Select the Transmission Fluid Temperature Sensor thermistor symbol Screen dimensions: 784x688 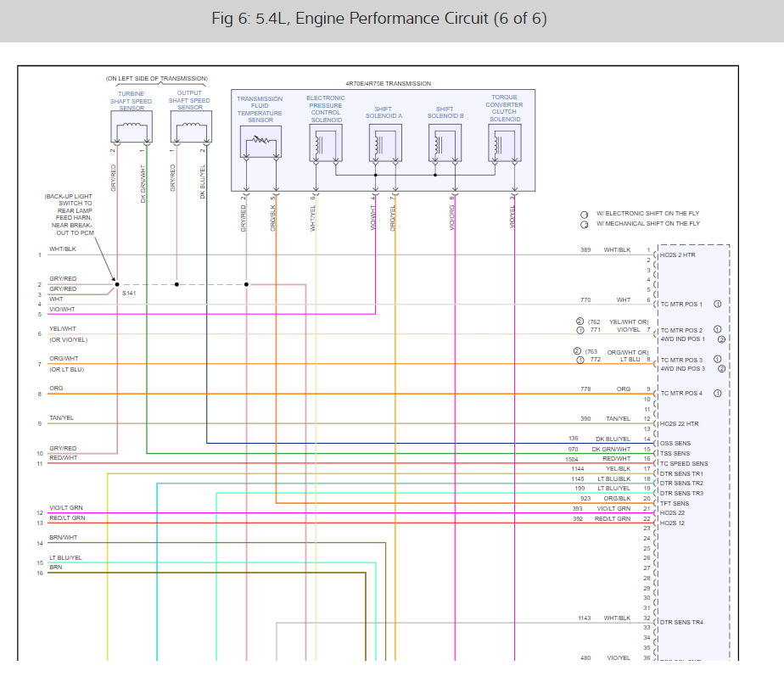pyautogui.click(x=260, y=142)
